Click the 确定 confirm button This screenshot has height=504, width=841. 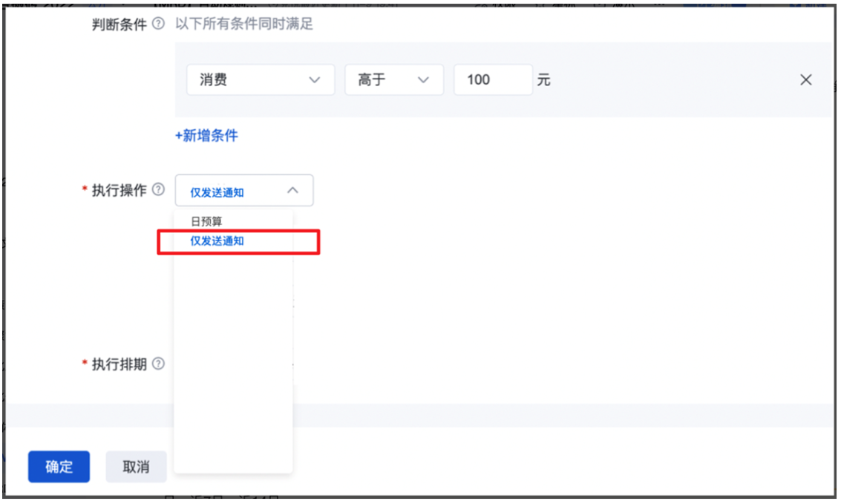pyautogui.click(x=59, y=466)
